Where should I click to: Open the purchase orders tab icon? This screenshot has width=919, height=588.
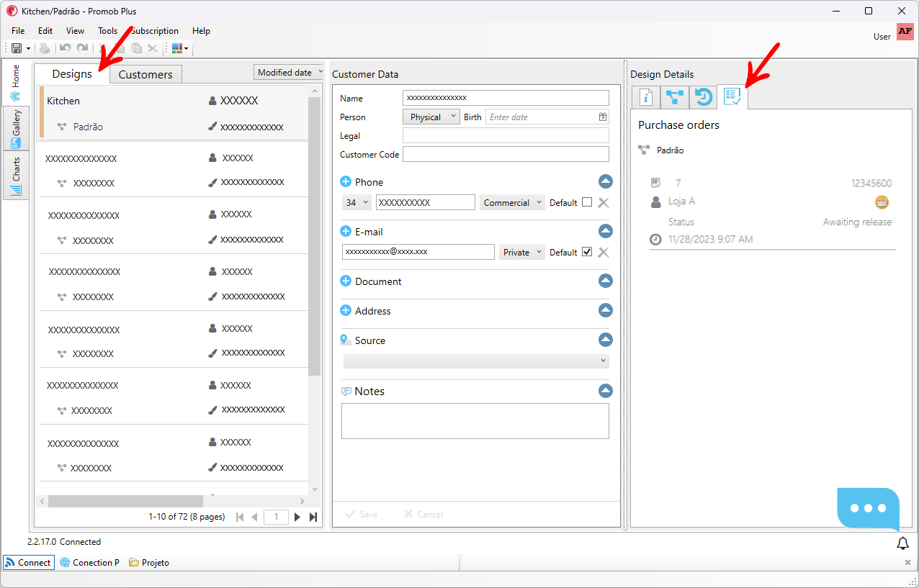(732, 96)
